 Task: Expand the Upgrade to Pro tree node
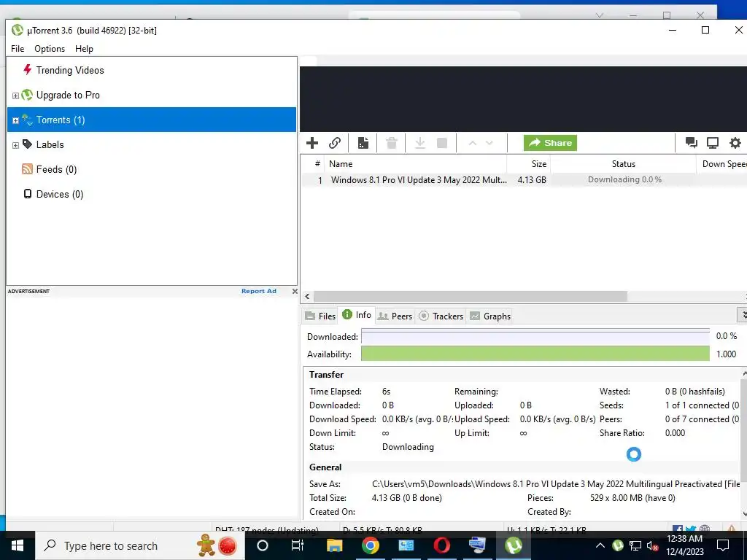coord(15,96)
